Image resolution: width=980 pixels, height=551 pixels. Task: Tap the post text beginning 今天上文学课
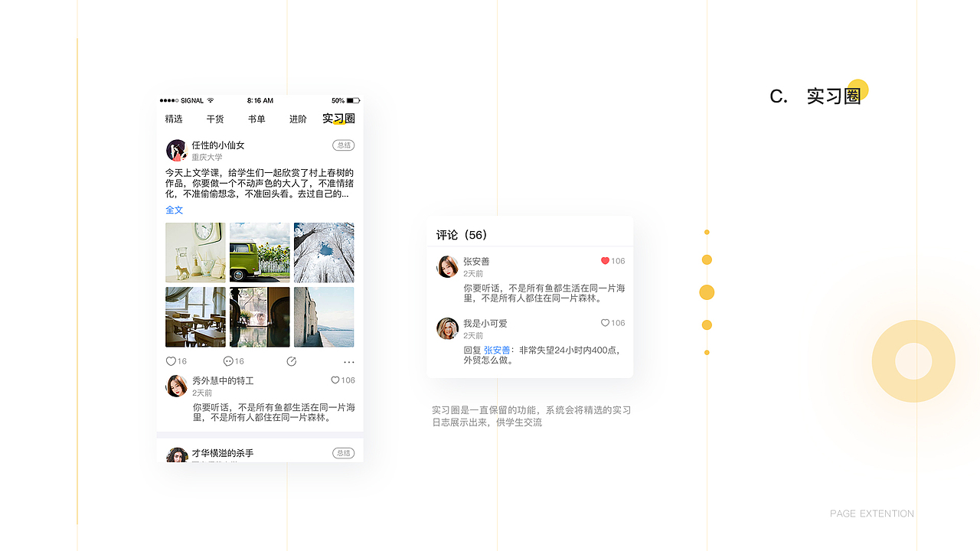click(x=260, y=184)
